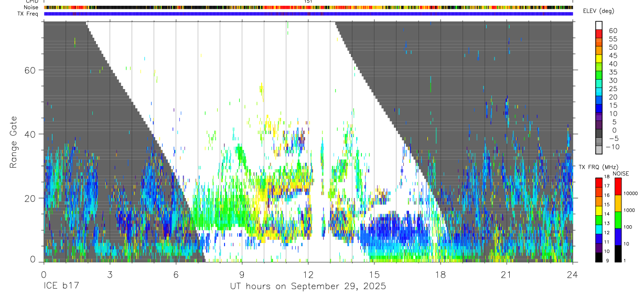This screenshot has height=297, width=644.
Task: Click the '30' label on elevation scale
Action: coord(613,81)
